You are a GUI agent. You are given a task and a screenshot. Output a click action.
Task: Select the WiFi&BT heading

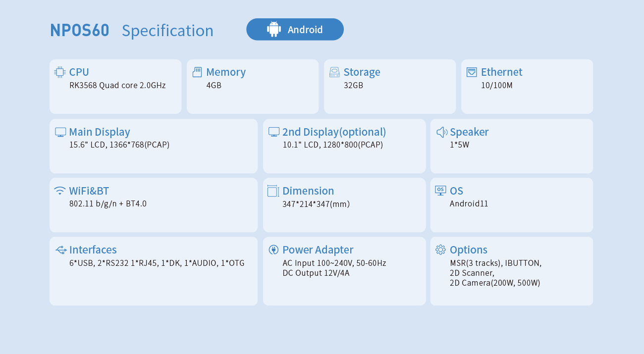[89, 191]
